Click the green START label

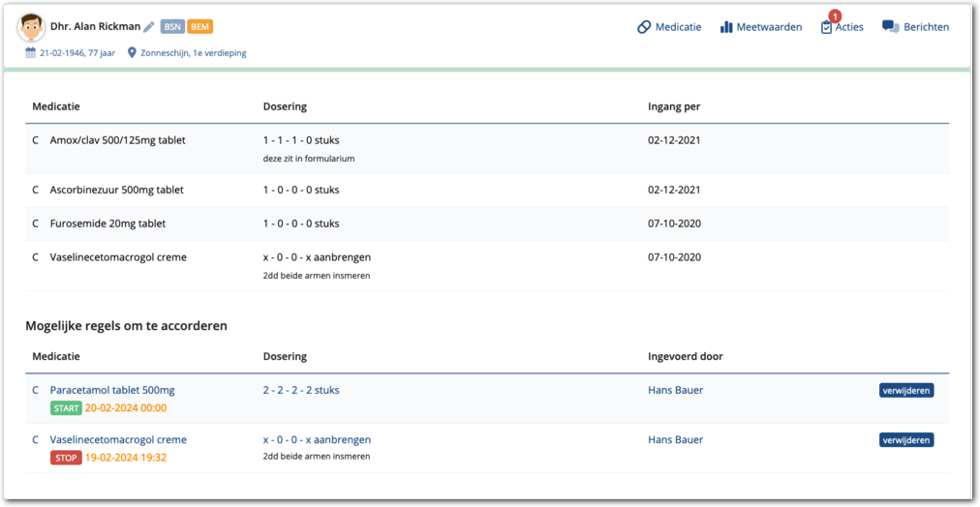click(66, 408)
